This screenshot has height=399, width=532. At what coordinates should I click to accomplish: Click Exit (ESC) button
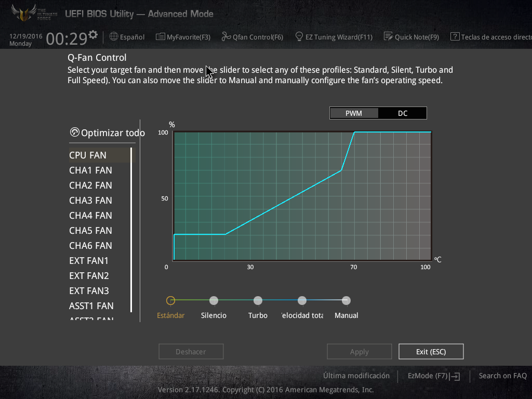(x=431, y=352)
